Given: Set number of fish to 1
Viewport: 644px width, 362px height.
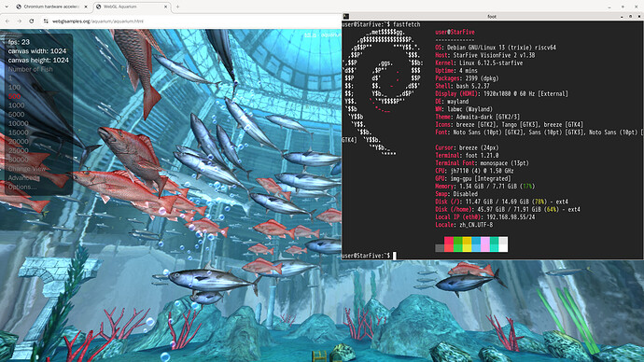Looking at the screenshot, I should [10, 78].
